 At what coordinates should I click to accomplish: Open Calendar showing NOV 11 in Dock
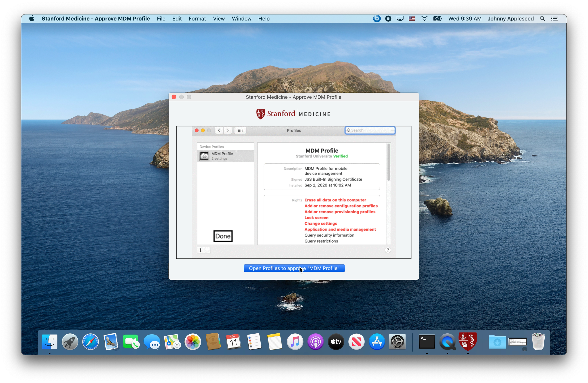tap(233, 342)
